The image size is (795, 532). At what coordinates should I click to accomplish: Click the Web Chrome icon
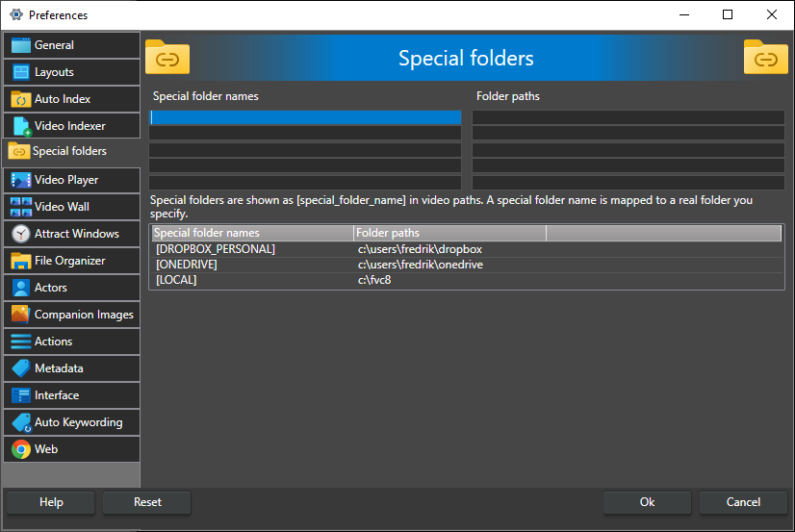20,449
